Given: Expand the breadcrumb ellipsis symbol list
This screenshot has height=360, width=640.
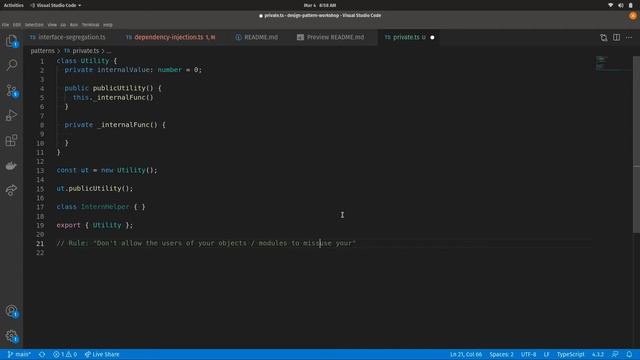Looking at the screenshot, I should click(x=109, y=51).
